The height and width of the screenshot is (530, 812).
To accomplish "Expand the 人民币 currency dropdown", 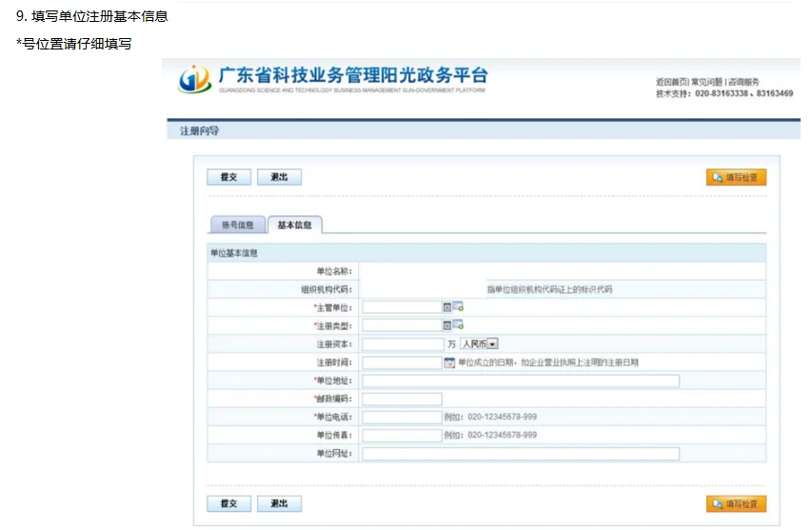I will pos(493,344).
